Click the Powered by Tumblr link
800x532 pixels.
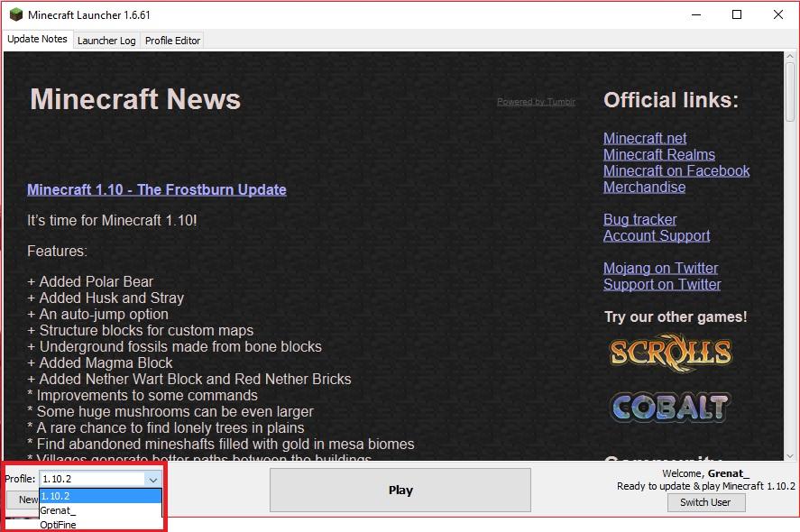coord(537,102)
